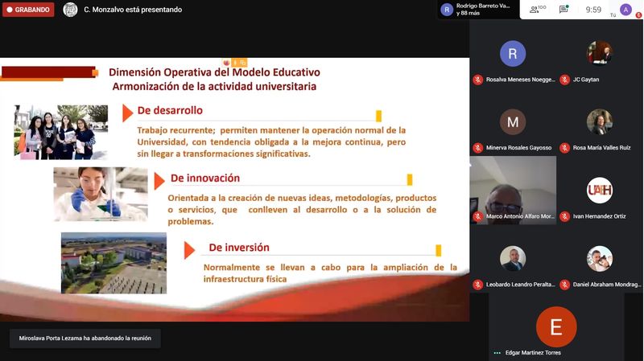This screenshot has width=644, height=361.
Task: Click the 'C. Monzalvo está presentando' label
Action: [x=133, y=10]
